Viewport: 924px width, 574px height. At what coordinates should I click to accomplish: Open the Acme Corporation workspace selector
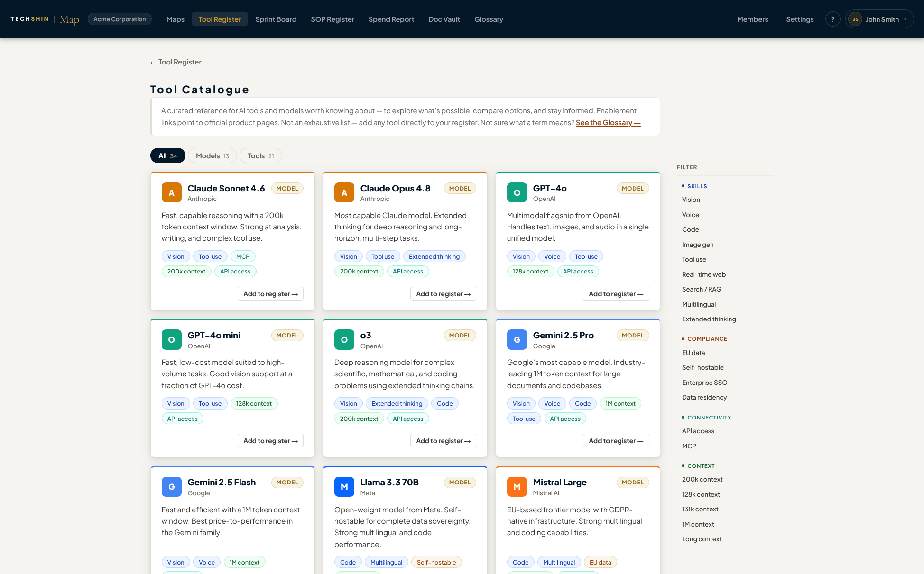120,19
